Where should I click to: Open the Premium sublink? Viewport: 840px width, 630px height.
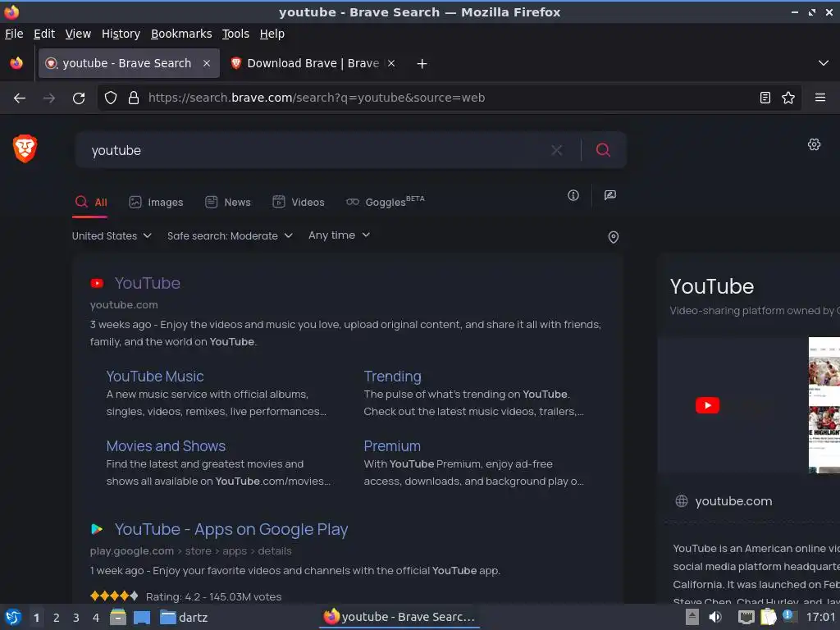(391, 445)
